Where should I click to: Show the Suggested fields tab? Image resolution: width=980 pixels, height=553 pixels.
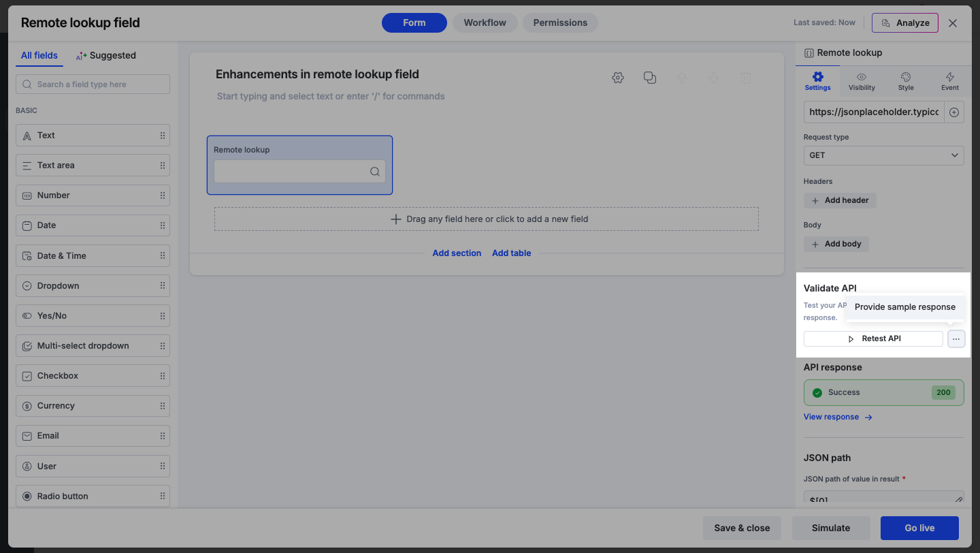point(105,56)
